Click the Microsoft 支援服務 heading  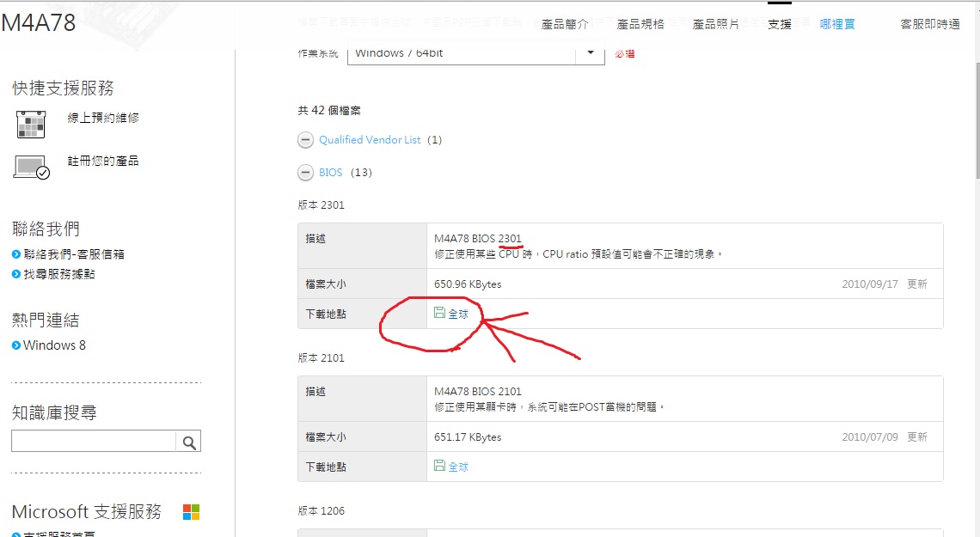point(87,512)
